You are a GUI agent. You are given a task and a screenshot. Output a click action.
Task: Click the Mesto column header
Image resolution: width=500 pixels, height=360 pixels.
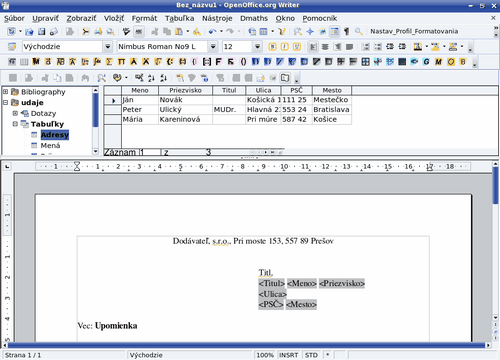(x=332, y=90)
